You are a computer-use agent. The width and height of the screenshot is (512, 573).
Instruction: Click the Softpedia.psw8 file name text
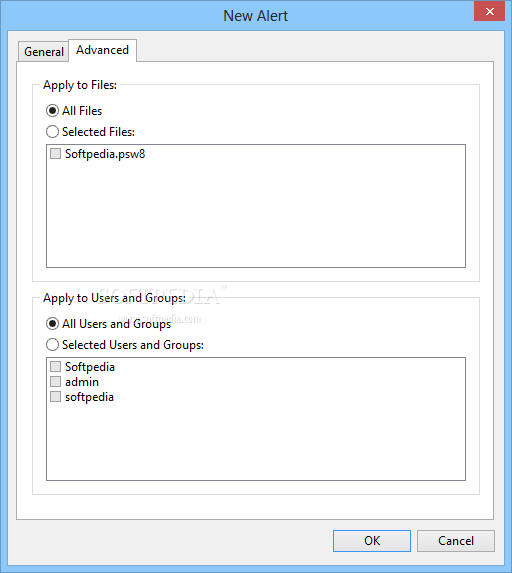(105, 154)
